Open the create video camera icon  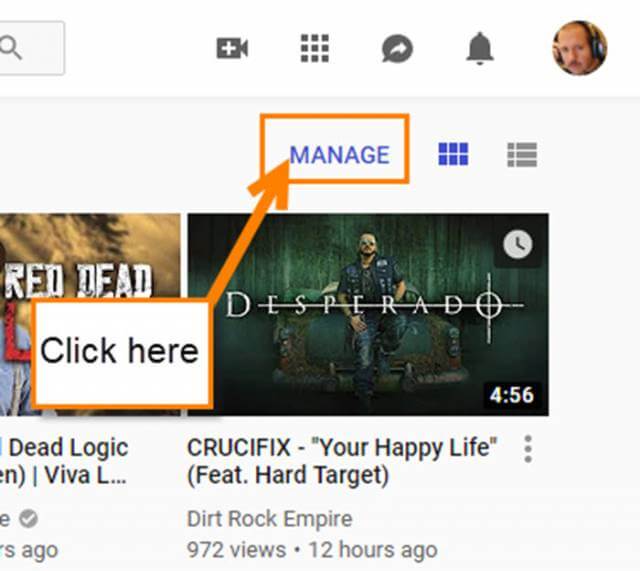(232, 49)
